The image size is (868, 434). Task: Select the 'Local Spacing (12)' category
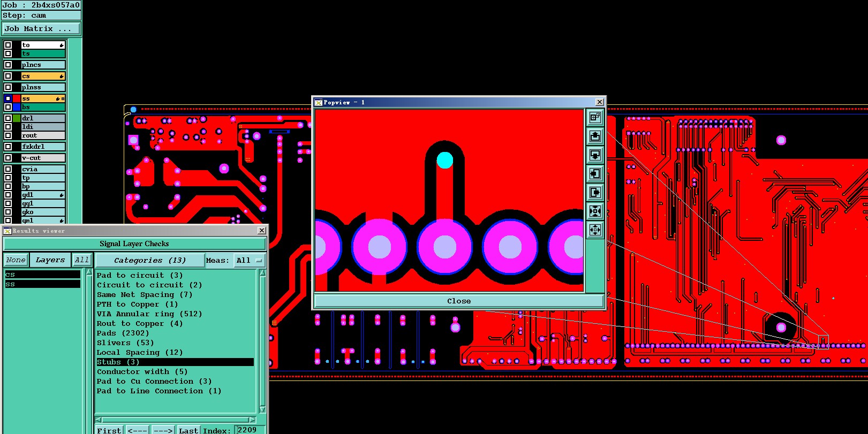coord(140,353)
